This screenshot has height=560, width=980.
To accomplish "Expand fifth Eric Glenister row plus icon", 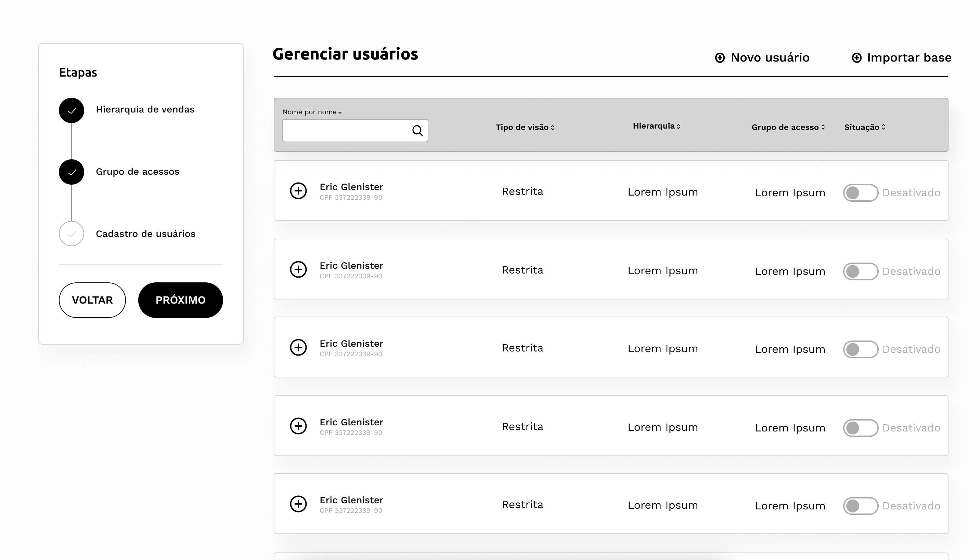I will pyautogui.click(x=298, y=504).
